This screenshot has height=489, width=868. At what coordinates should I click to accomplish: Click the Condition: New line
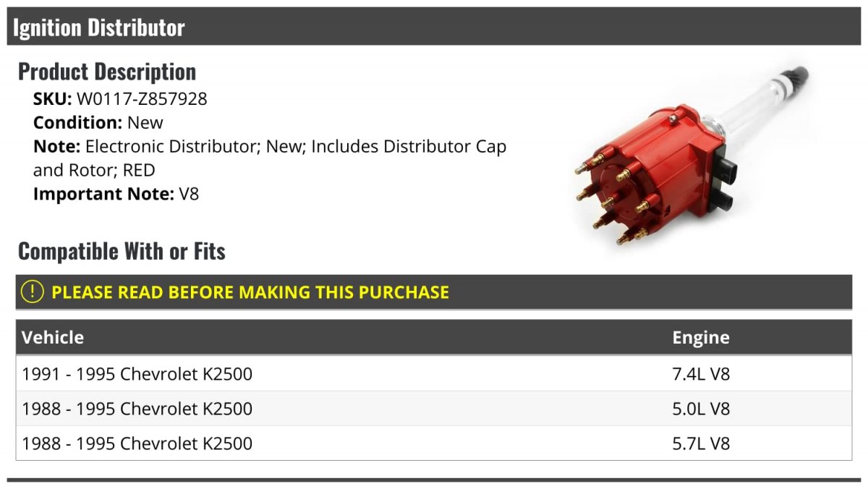coord(98,122)
